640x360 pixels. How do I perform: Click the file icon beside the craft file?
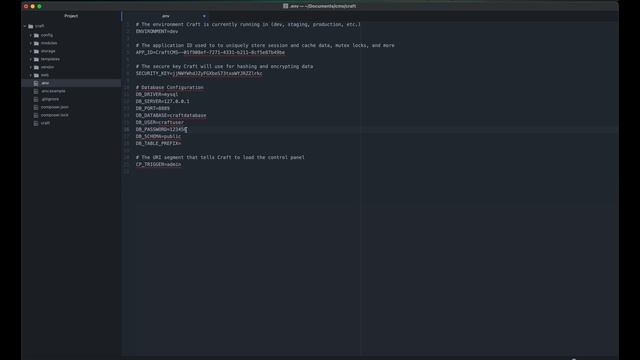[36, 123]
